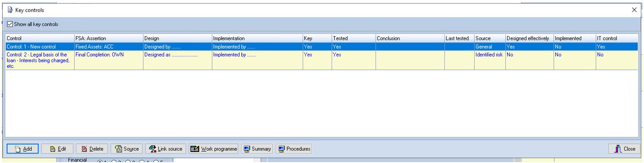Click the Summary button
This screenshot has width=644, height=163.
257,149
